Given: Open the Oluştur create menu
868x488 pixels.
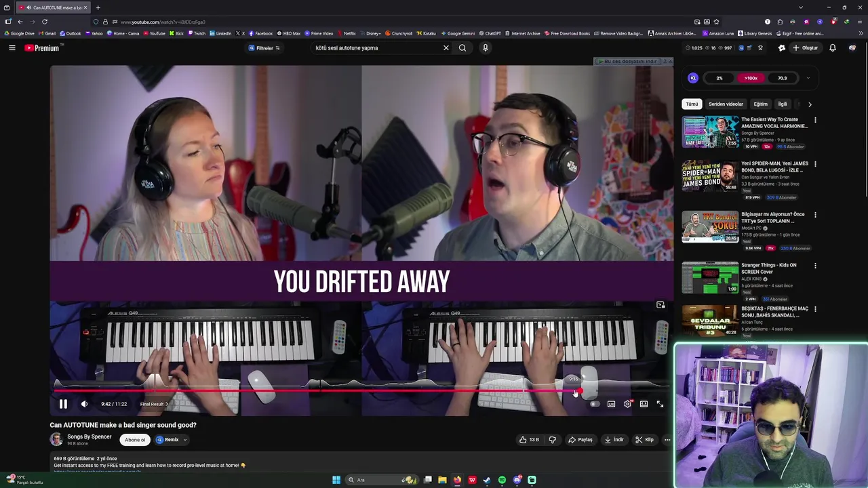Looking at the screenshot, I should tap(806, 48).
